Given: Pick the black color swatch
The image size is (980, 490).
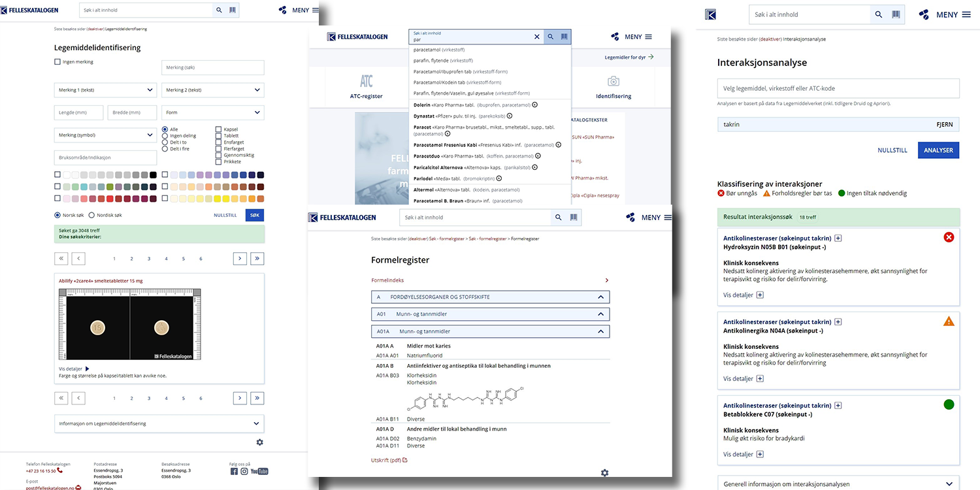Looking at the screenshot, I should 153,175.
